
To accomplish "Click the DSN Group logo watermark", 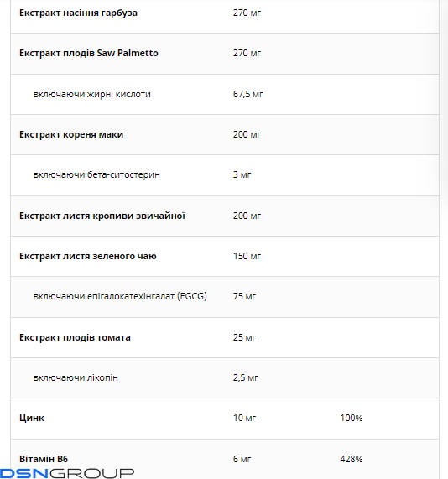I will pyautogui.click(x=67, y=473).
